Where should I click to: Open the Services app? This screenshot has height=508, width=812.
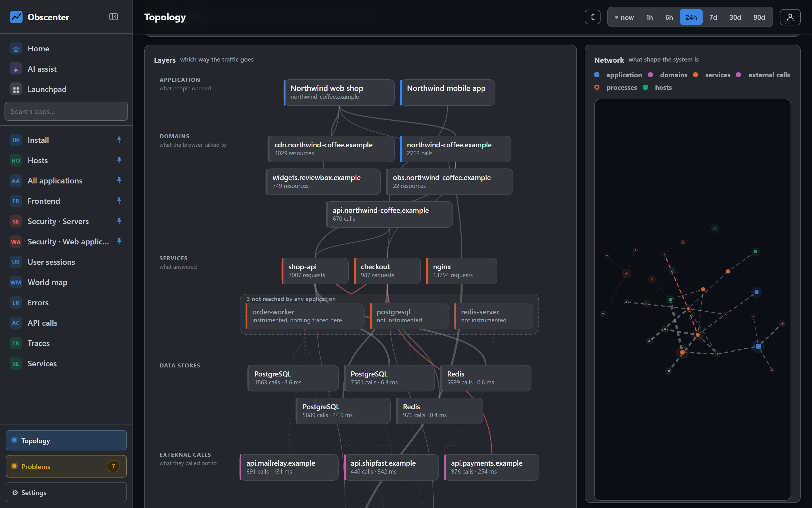(66, 364)
